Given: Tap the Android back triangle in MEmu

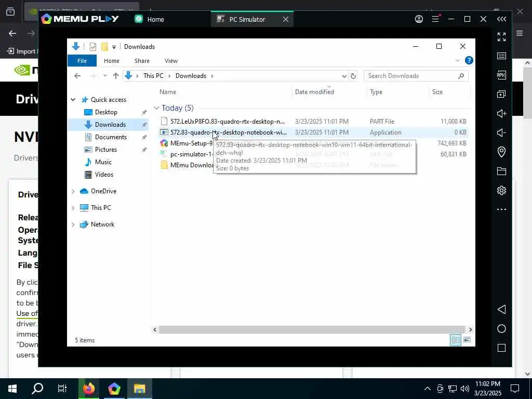Looking at the screenshot, I should click(x=501, y=310).
